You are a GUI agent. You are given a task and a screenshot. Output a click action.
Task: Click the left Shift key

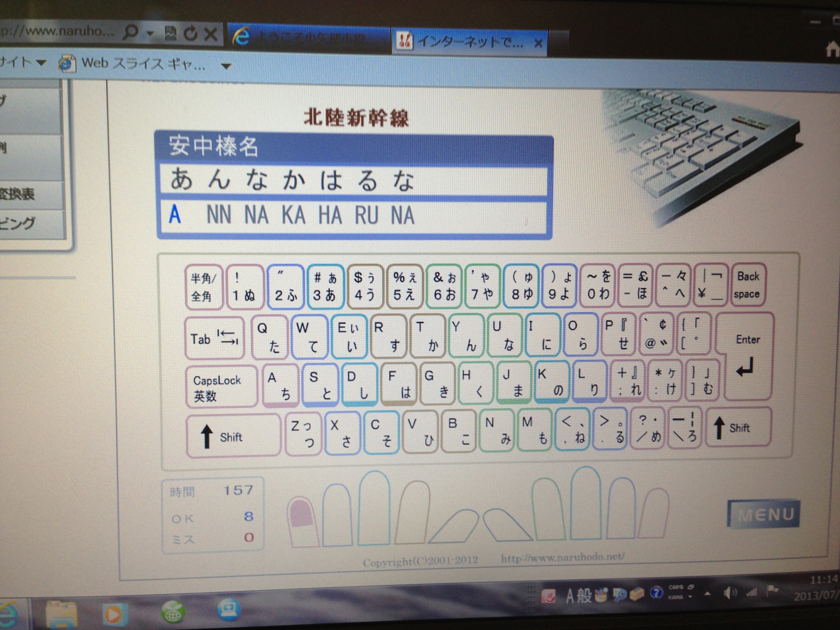[x=233, y=435]
